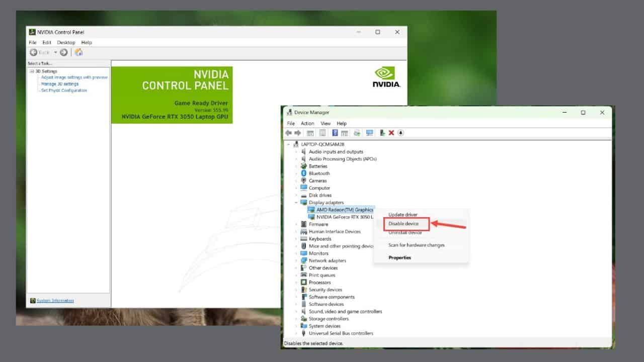Image resolution: width=644 pixels, height=362 pixels.
Task: Choose Properties from the context menu
Action: [399, 257]
